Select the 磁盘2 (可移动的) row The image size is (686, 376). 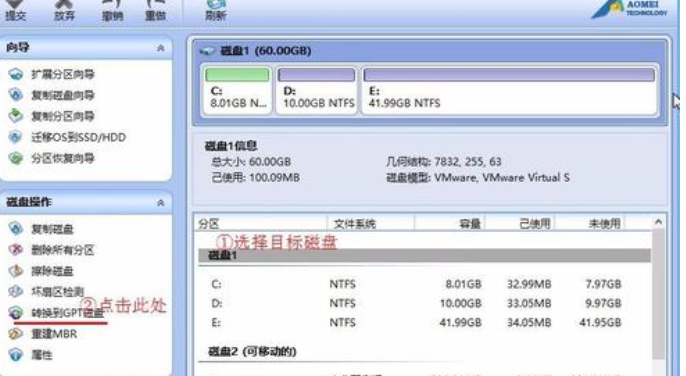[x=424, y=351]
